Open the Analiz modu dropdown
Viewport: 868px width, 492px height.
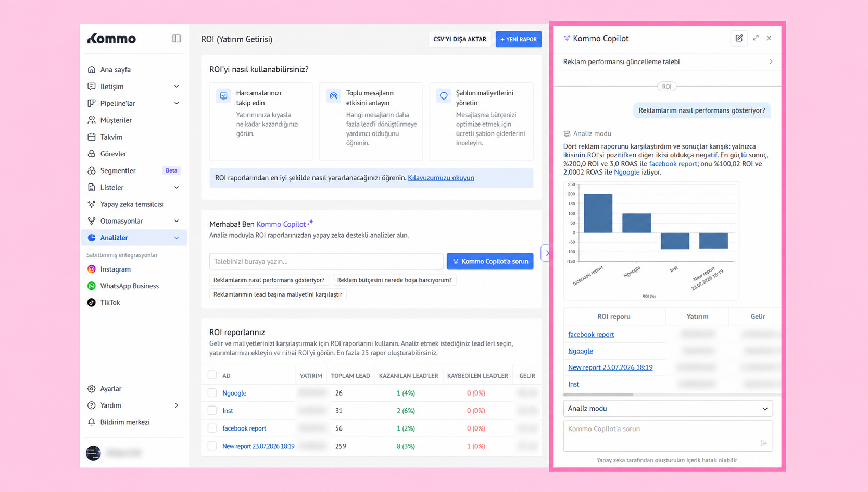(x=668, y=408)
